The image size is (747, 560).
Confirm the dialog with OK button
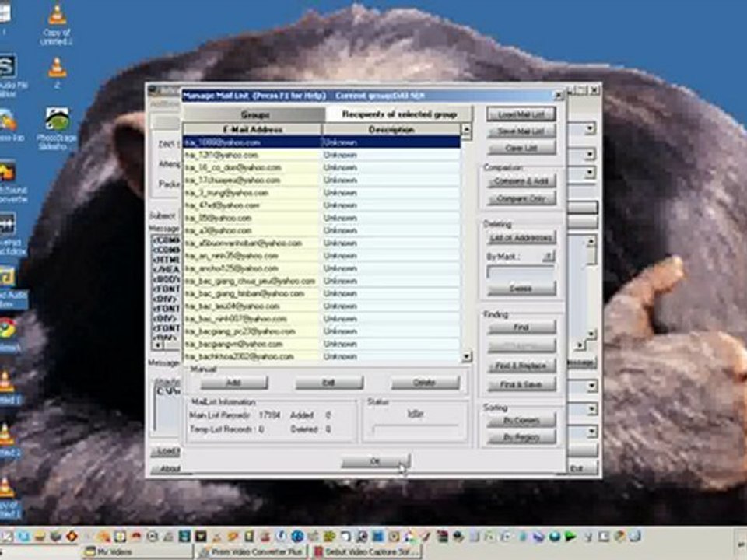(375, 461)
